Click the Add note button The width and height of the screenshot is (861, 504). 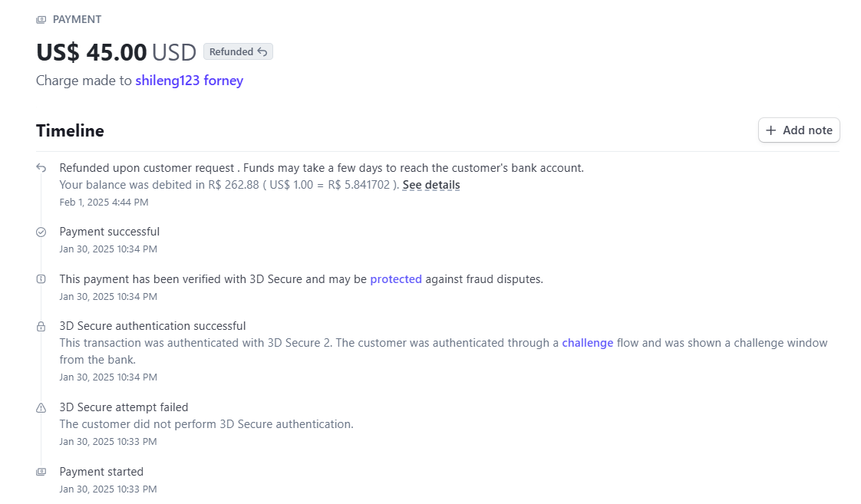tap(799, 130)
